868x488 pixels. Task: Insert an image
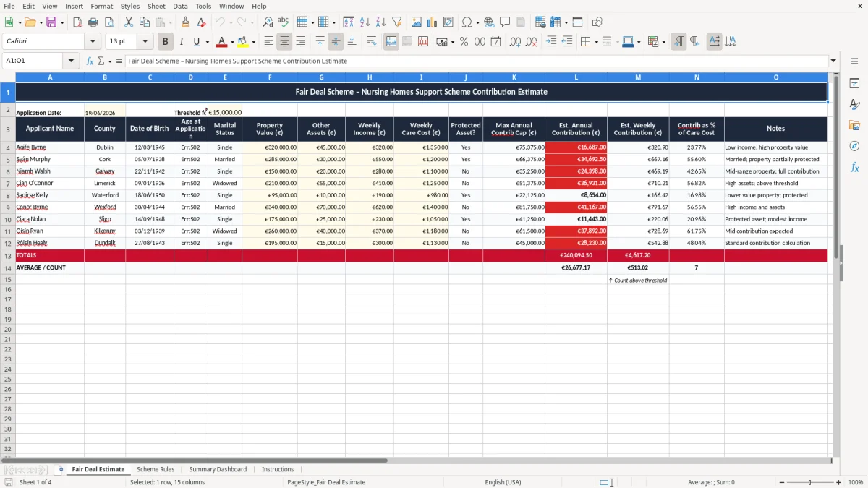point(417,22)
